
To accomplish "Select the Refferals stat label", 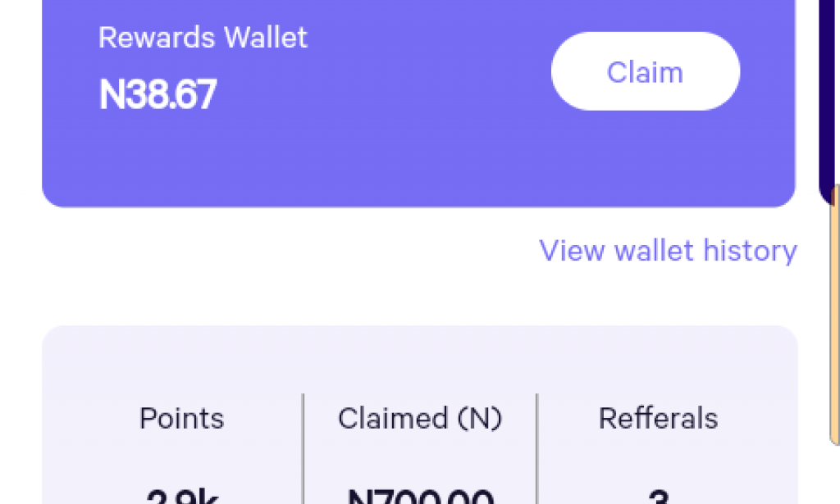I will point(658,418).
